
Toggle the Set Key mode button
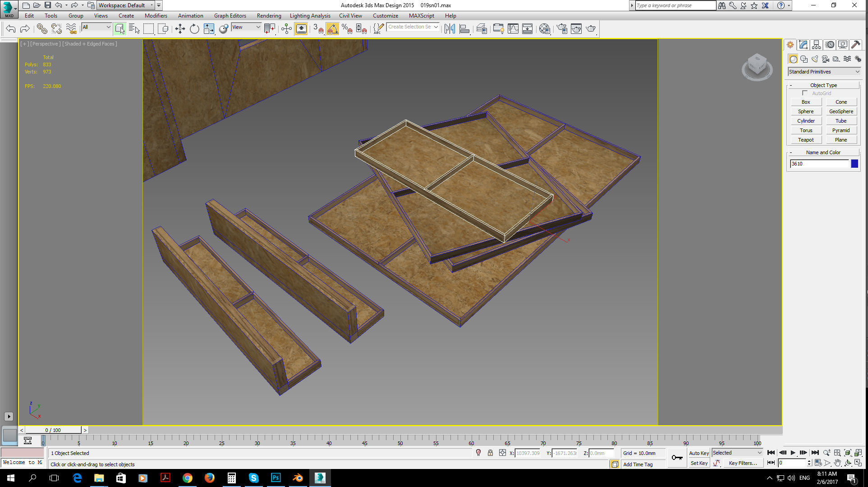tap(699, 463)
